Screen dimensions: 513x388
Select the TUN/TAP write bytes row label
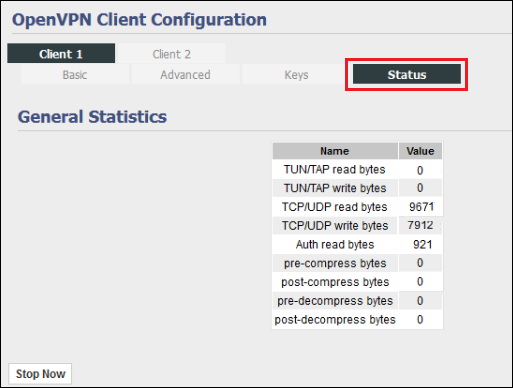point(335,188)
